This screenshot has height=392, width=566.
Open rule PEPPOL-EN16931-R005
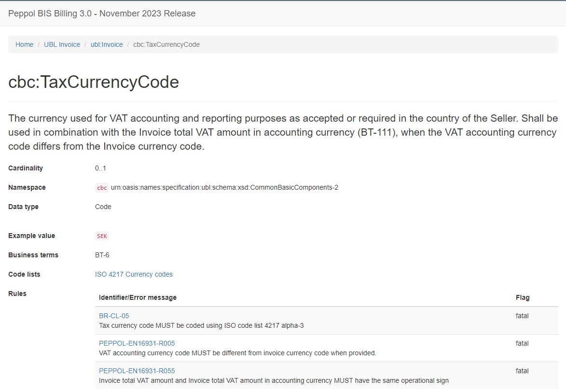click(137, 343)
